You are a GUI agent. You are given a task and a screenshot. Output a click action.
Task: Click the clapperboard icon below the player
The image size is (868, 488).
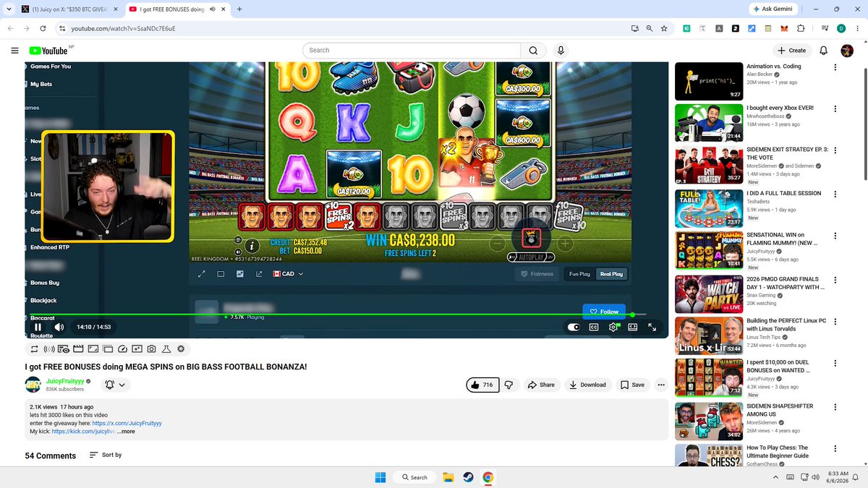[x=78, y=348]
